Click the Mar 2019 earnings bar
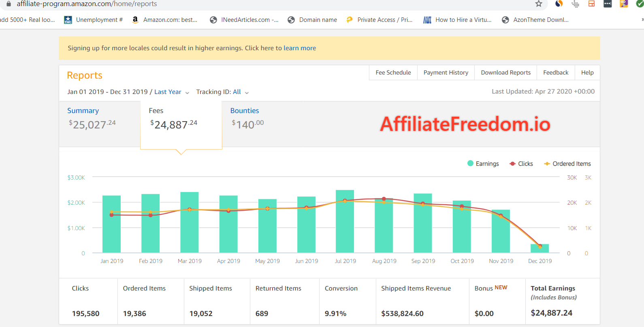Viewport: 644px width, 327px height. coord(190,222)
